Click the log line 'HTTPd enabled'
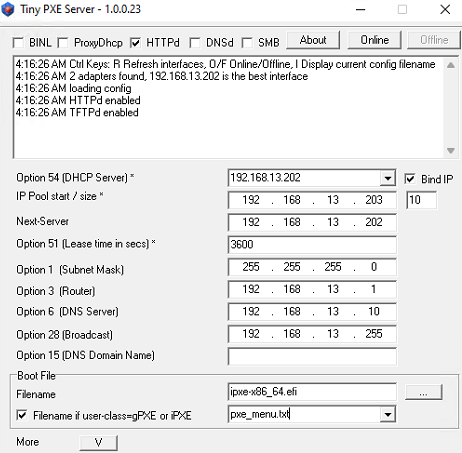 click(78, 100)
